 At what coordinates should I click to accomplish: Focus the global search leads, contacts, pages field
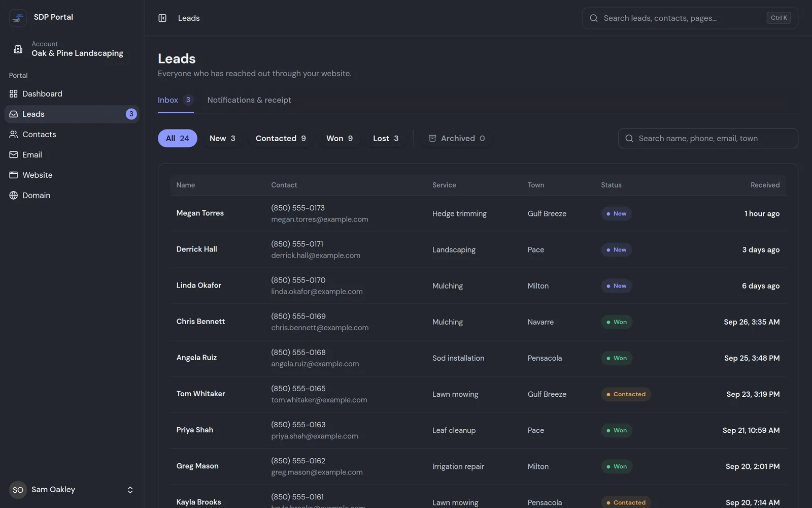[690, 18]
